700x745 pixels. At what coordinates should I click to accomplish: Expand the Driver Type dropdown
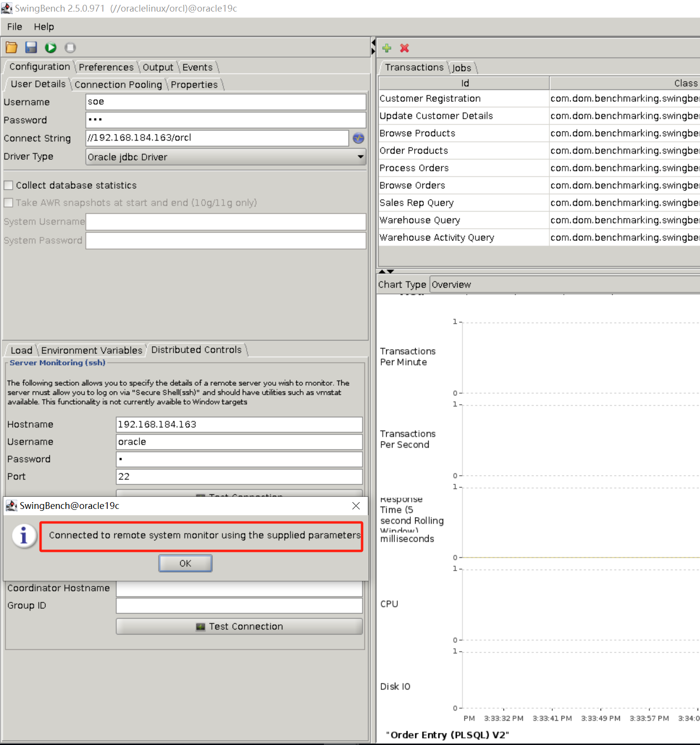(226, 157)
